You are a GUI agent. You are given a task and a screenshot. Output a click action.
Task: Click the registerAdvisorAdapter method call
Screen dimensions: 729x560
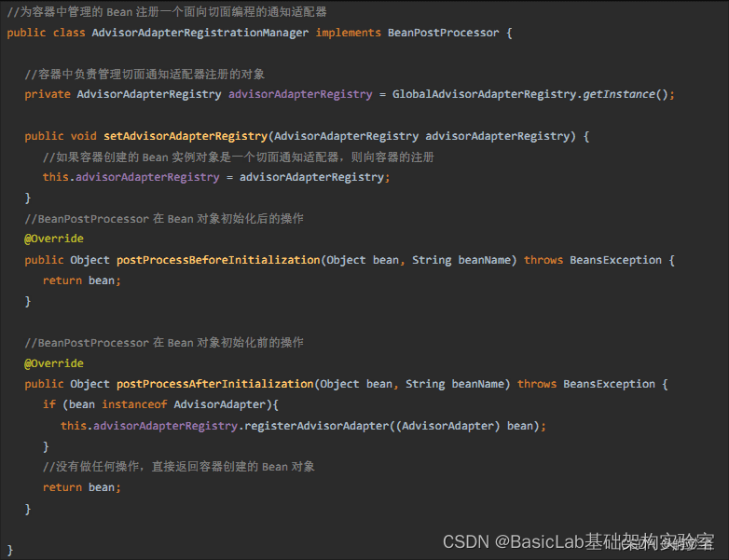317,426
